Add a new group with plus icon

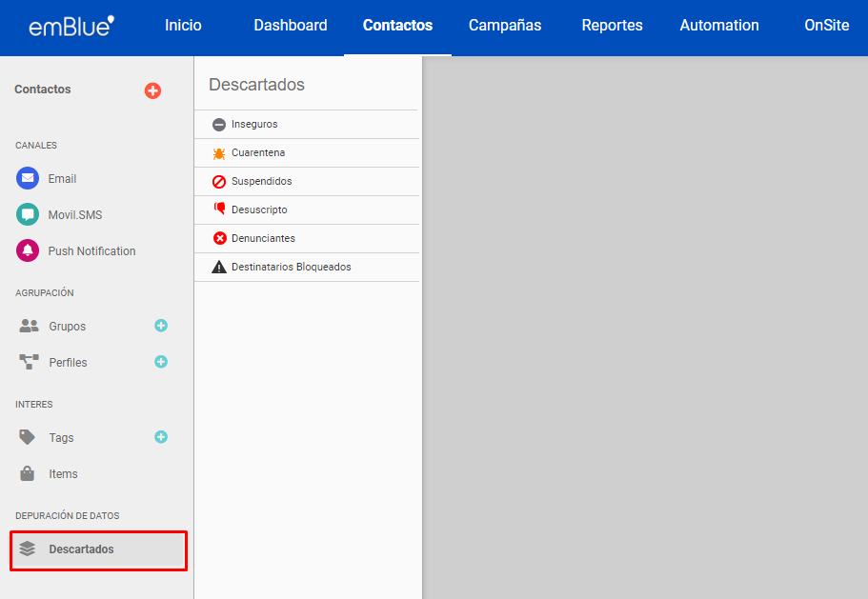161,326
